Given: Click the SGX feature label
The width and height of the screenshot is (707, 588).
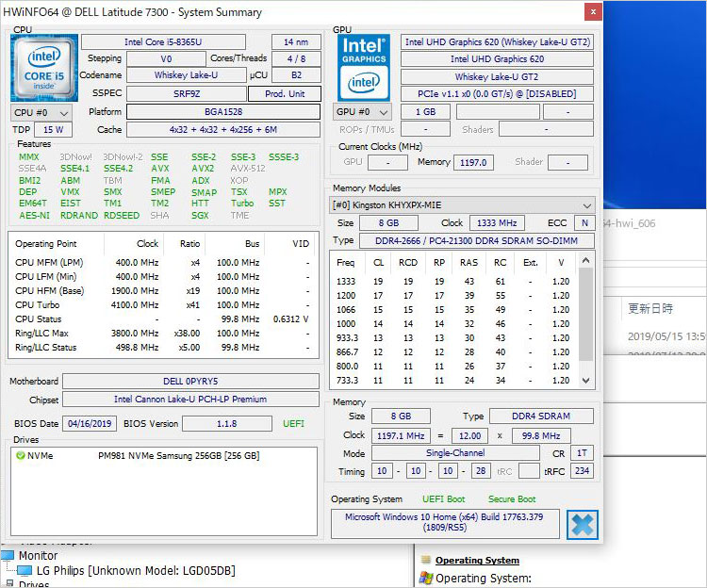Looking at the screenshot, I should [x=200, y=216].
